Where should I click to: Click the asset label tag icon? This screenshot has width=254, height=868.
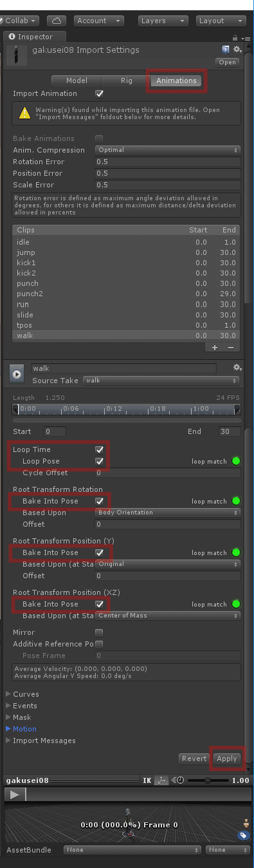point(244,835)
